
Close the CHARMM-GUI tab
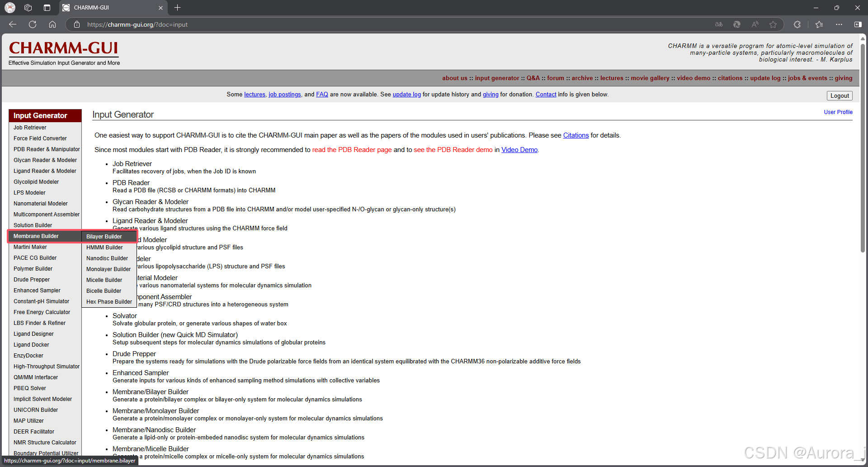pos(160,8)
